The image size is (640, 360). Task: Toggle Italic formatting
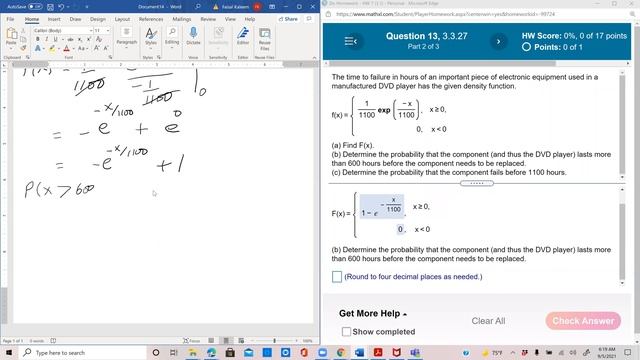pyautogui.click(x=47, y=39)
